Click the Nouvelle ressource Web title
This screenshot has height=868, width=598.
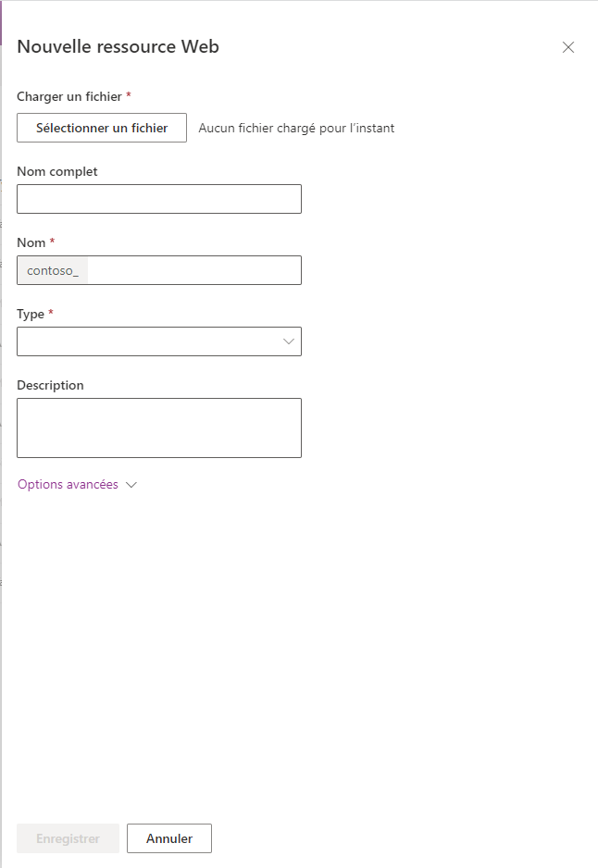pyautogui.click(x=118, y=46)
